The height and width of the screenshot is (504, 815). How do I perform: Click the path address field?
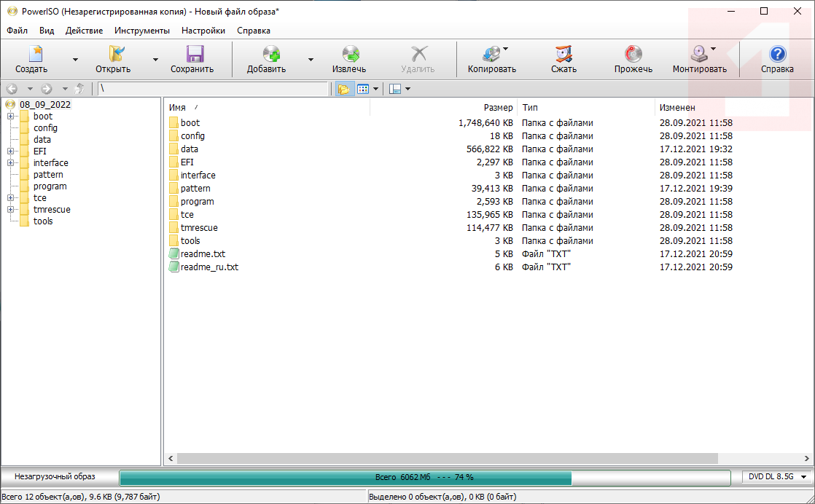(213, 89)
